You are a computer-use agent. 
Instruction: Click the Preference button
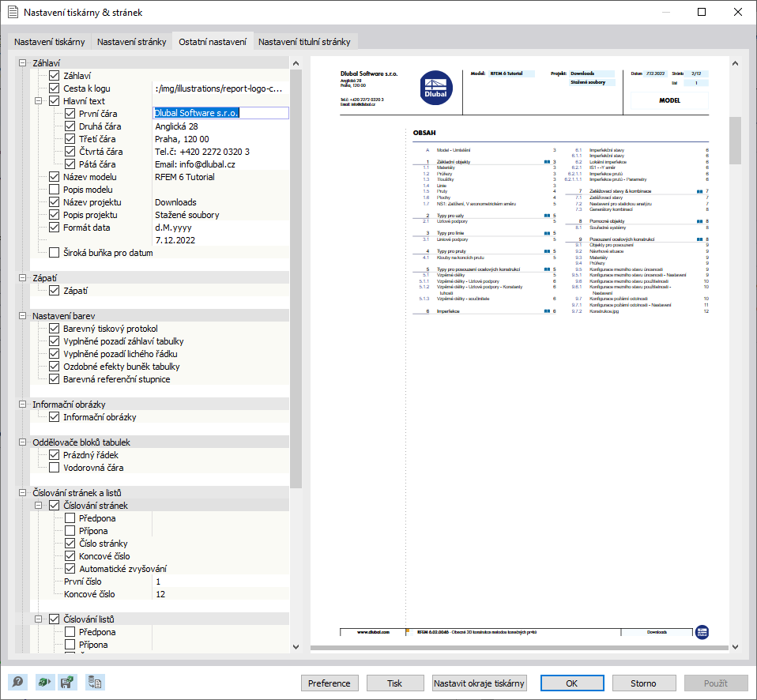[x=330, y=683]
